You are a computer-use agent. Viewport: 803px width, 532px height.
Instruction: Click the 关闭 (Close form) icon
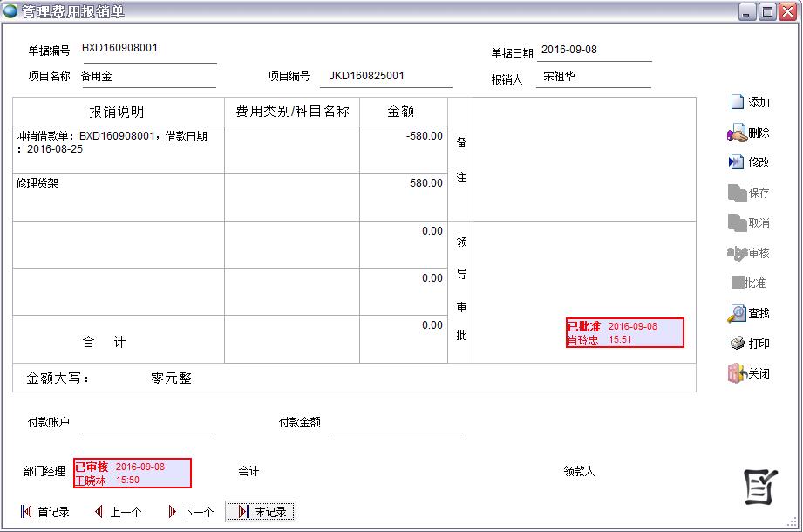point(751,372)
